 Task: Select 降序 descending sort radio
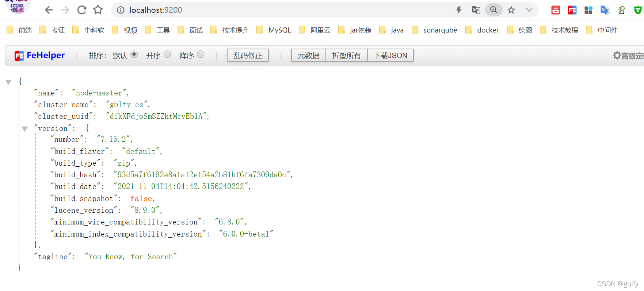coord(201,54)
